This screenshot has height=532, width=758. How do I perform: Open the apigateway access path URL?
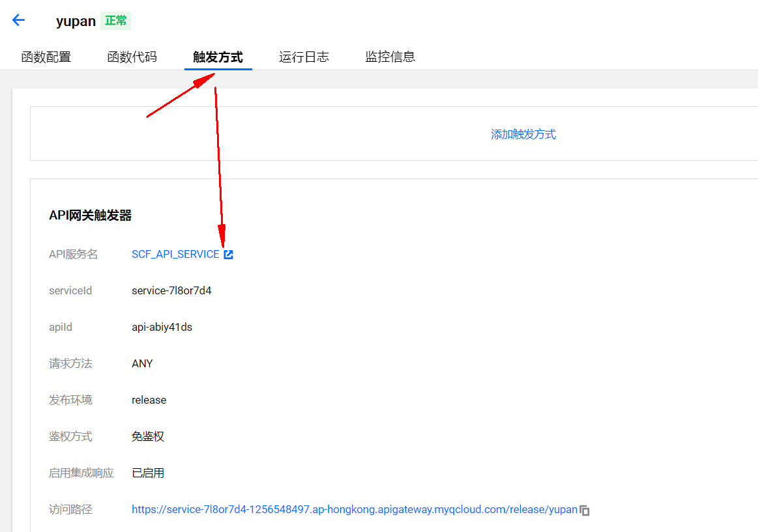point(354,510)
